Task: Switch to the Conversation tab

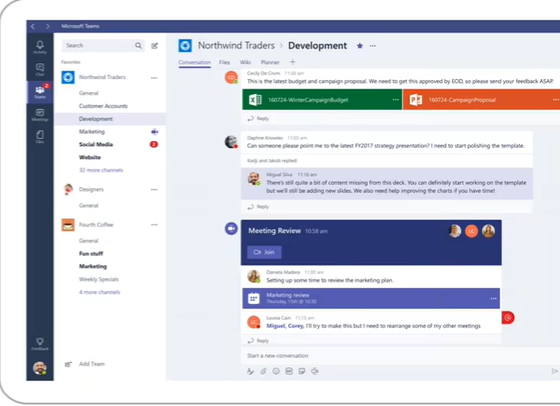Action: [195, 62]
